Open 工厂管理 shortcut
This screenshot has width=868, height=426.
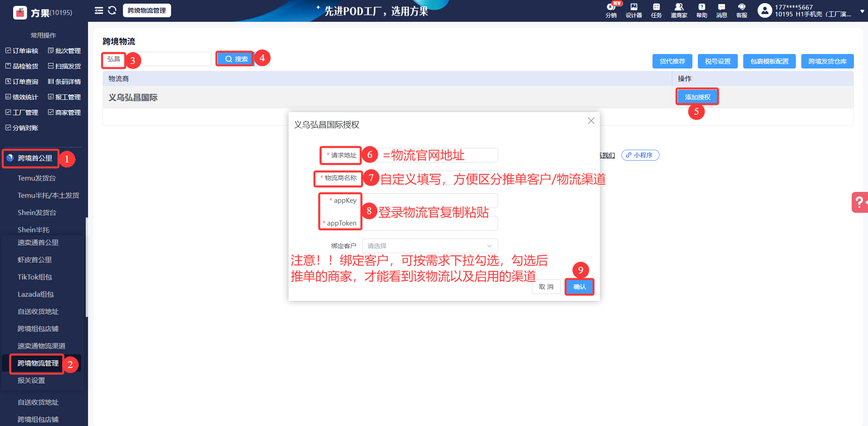22,113
